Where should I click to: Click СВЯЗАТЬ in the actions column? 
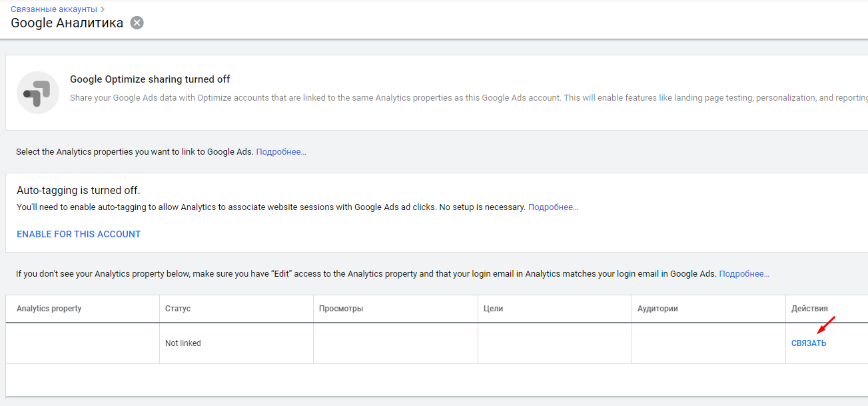click(x=809, y=343)
